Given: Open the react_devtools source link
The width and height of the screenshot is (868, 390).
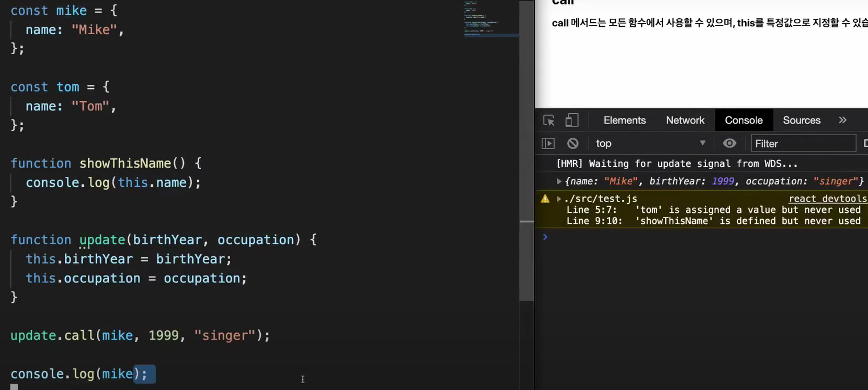Looking at the screenshot, I should pos(828,199).
